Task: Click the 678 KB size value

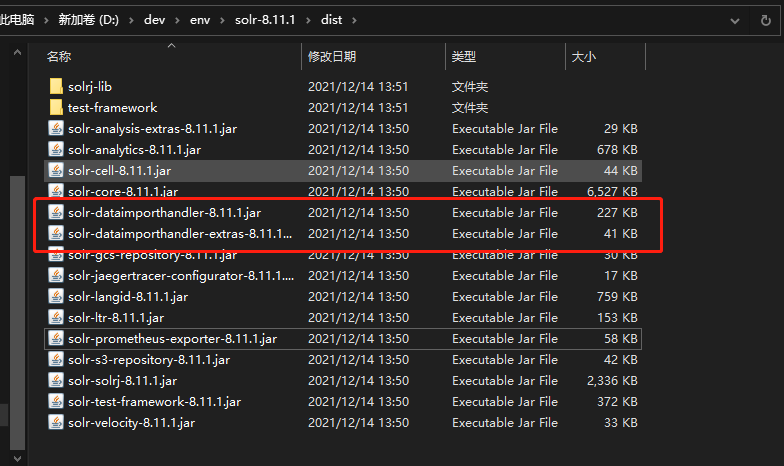Action: (617, 150)
